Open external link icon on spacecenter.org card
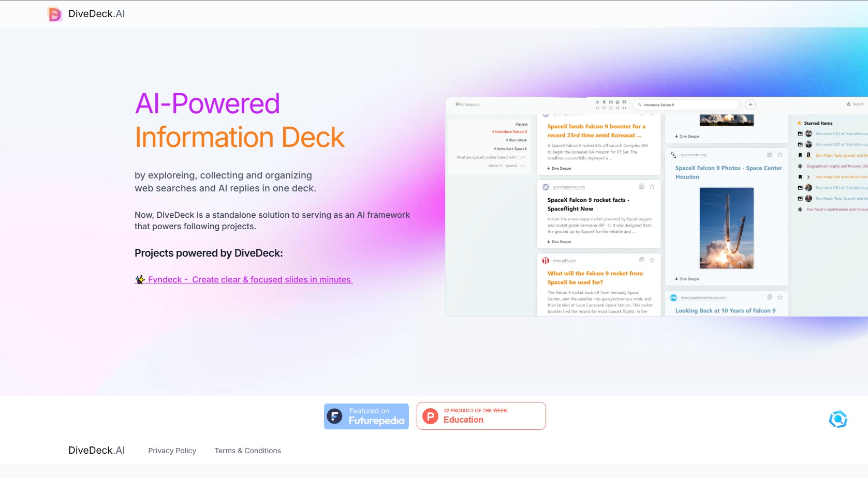 [x=770, y=155]
